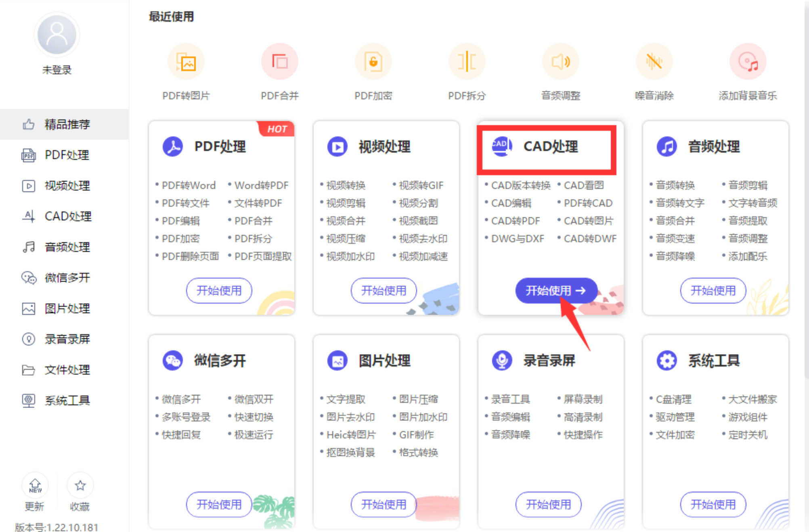Click the 音频处理 card music icon

(667, 147)
